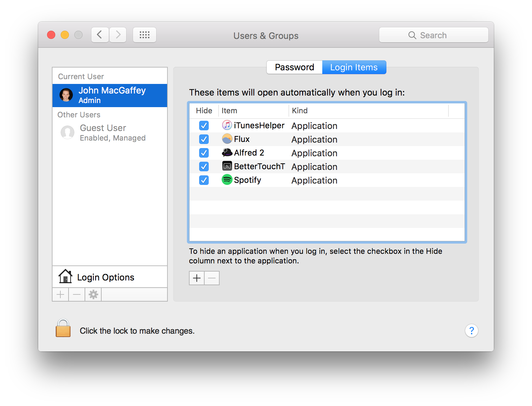Screen dimensions: 532x406
Task: Click the lock icon to make changes
Action: pyautogui.click(x=63, y=328)
